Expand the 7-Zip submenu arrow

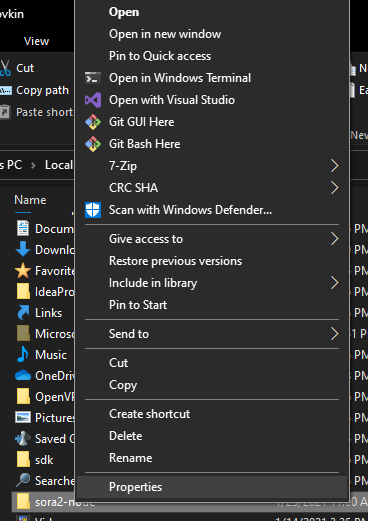(x=334, y=166)
